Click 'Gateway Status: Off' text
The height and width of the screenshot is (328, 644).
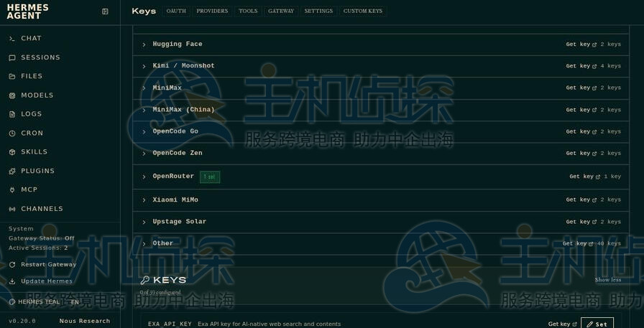click(x=42, y=238)
